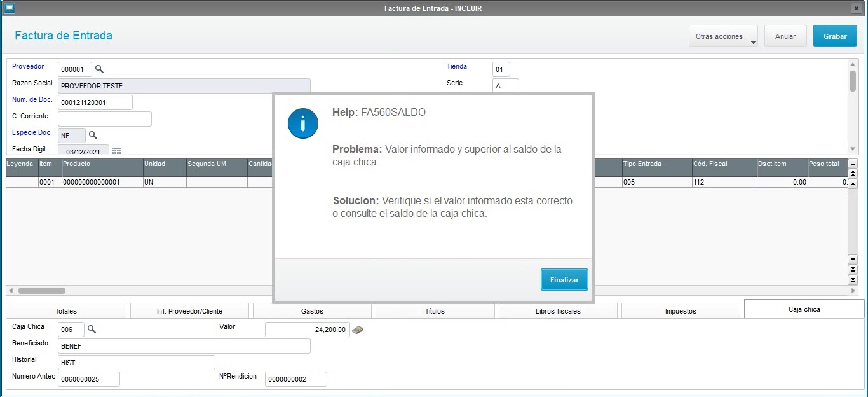
Task: Open the Fecha Digit. calendar picker icon
Action: [x=116, y=151]
